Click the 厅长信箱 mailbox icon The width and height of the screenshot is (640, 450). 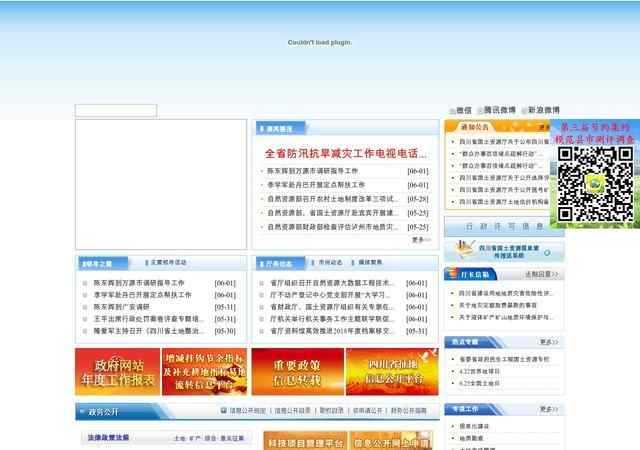point(452,274)
